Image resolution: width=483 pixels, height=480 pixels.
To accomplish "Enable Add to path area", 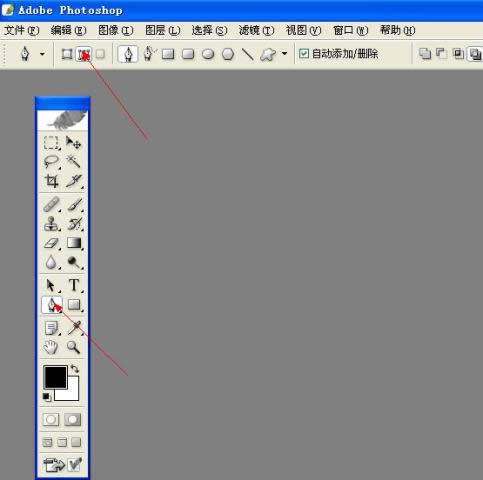I will pyautogui.click(x=425, y=54).
